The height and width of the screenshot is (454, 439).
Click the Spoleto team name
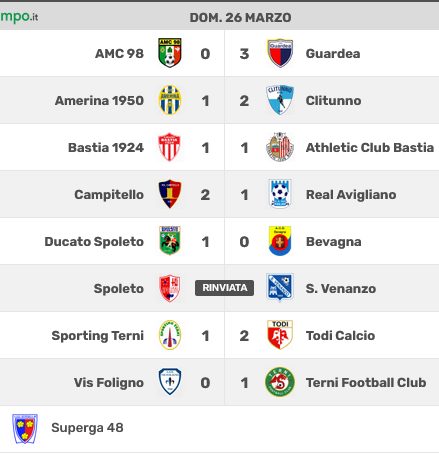tap(119, 288)
